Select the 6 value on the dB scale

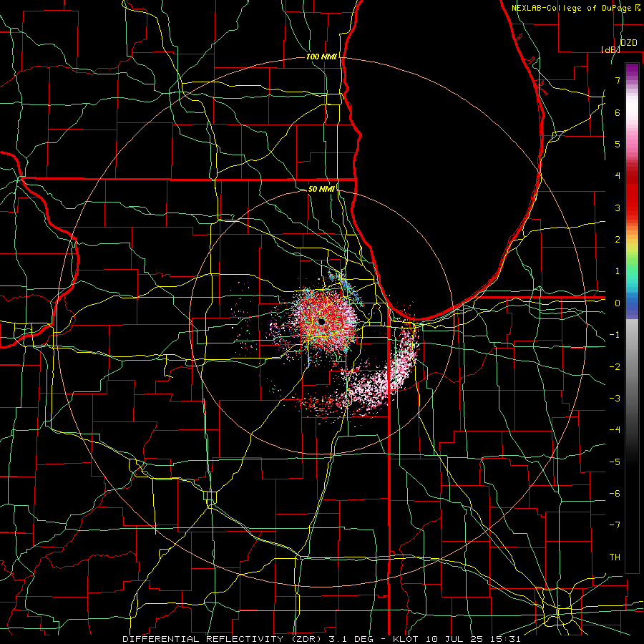point(618,112)
